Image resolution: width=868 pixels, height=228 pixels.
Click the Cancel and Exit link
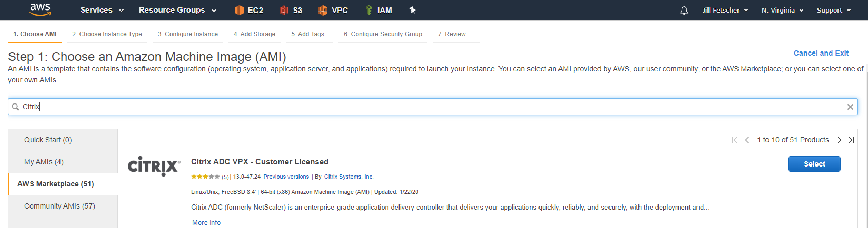(x=821, y=53)
